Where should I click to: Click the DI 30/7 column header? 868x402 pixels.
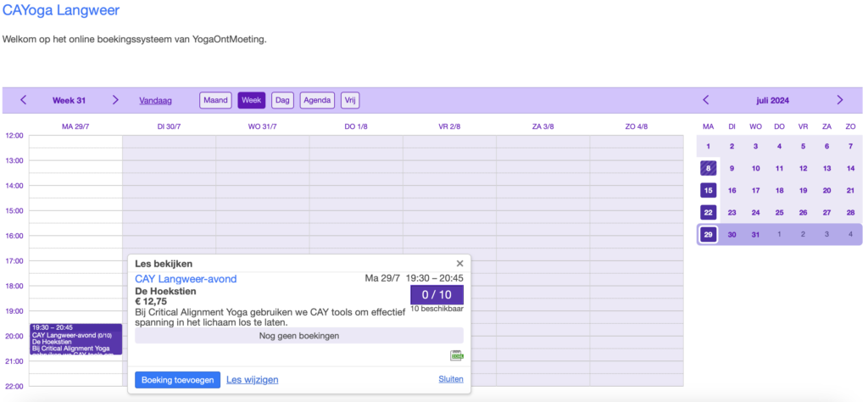(x=169, y=127)
